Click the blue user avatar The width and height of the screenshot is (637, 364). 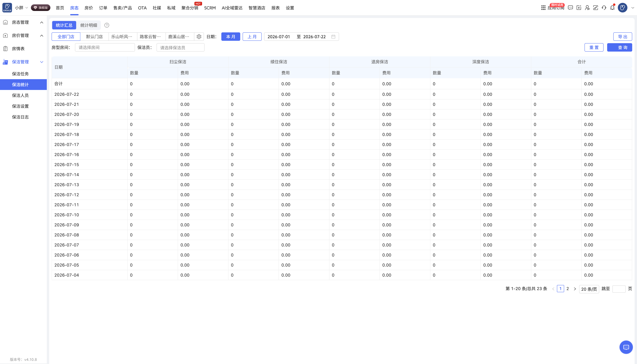coord(622,8)
